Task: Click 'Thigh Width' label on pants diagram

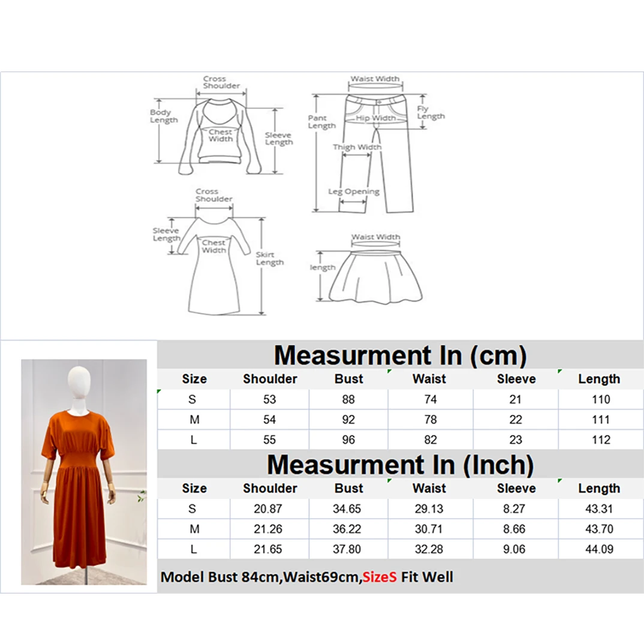Action: [x=357, y=147]
